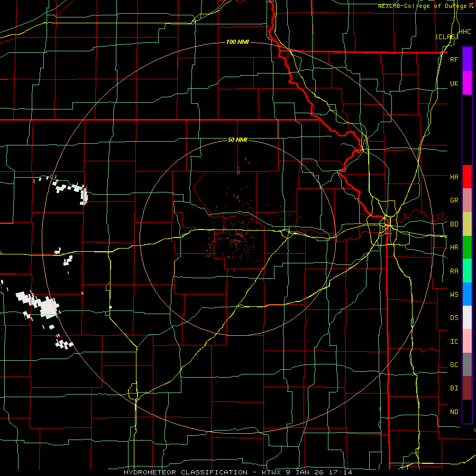476x476 pixels.
Task: Click the 'HR' legend label
Action: pyautogui.click(x=454, y=248)
